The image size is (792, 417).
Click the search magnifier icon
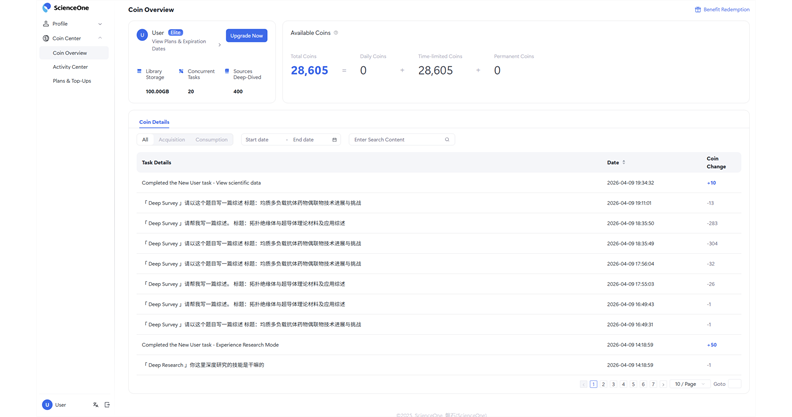pyautogui.click(x=447, y=140)
